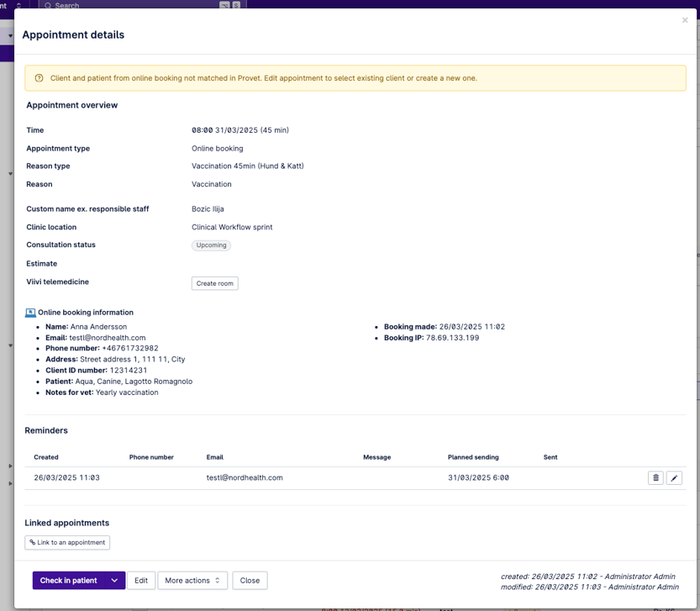This screenshot has height=611, width=700.
Task: Create a Viivi telemedicine room
Action: click(214, 283)
